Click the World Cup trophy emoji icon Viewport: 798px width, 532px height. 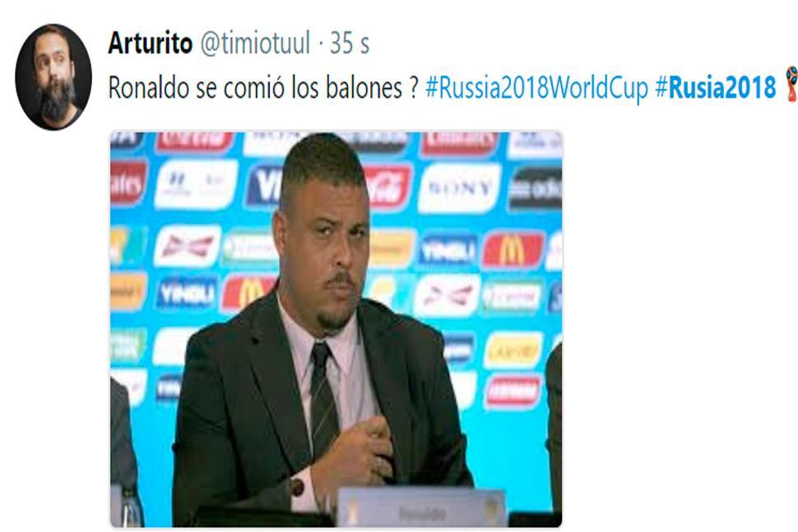791,84
